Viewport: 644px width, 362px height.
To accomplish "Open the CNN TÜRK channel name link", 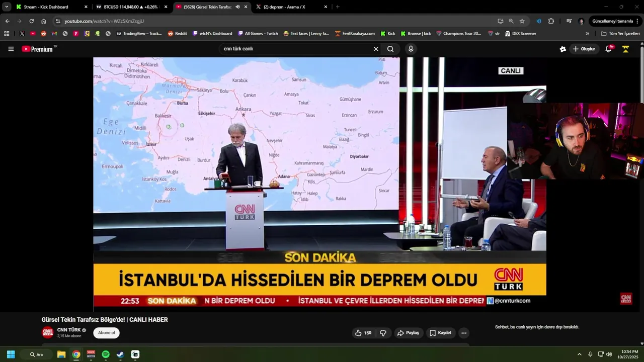I will click(x=69, y=330).
